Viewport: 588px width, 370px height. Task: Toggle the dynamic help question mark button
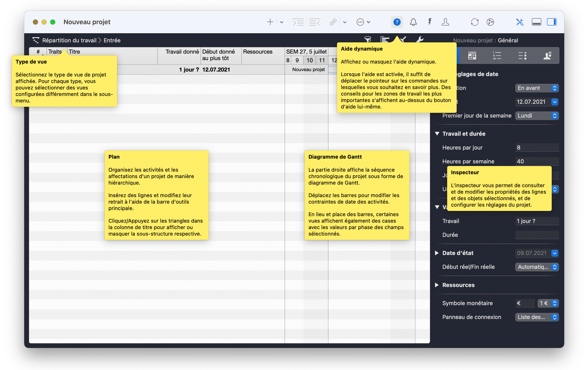tap(397, 22)
